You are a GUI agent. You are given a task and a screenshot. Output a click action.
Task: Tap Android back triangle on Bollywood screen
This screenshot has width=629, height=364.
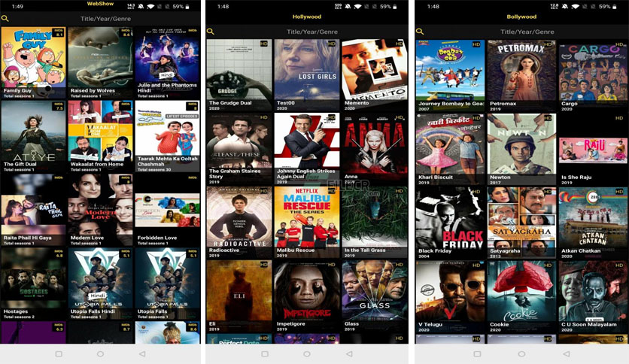(566, 354)
